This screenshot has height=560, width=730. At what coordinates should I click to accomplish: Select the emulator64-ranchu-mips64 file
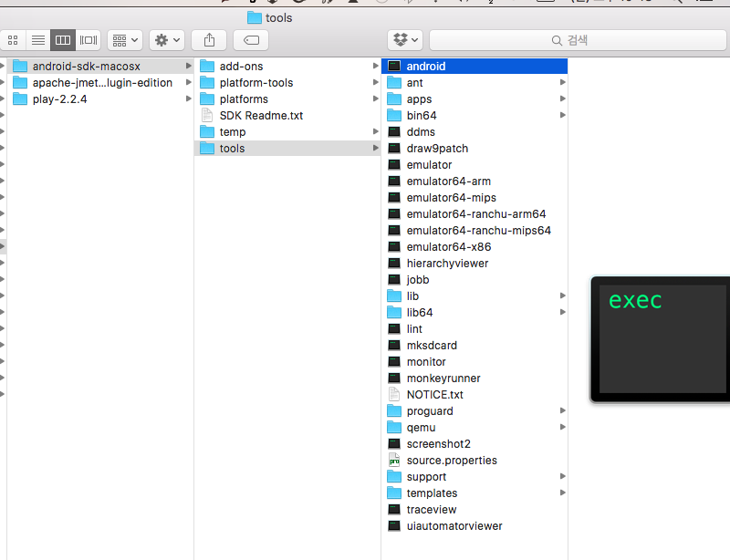tap(474, 231)
